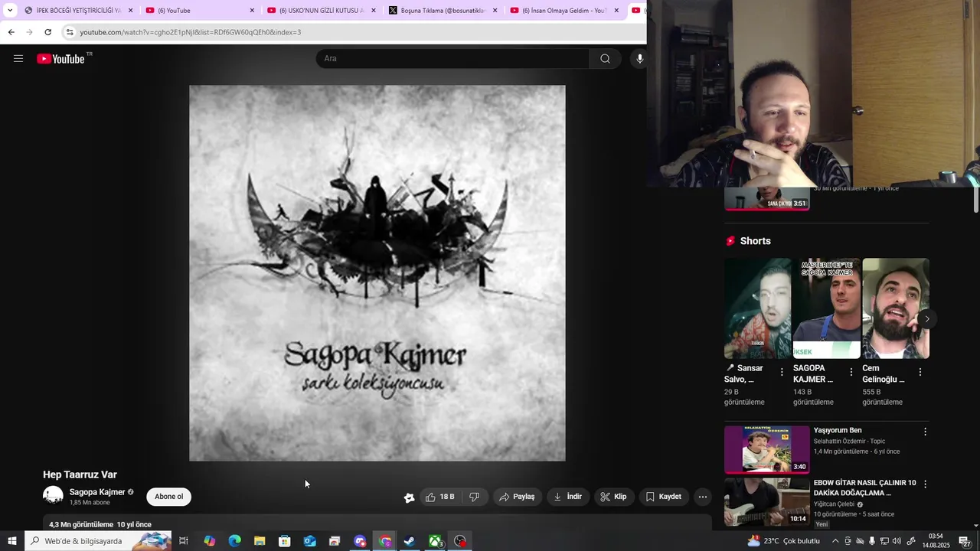Image resolution: width=980 pixels, height=551 pixels.
Task: Expand description showing 4,3 Mn görüntüleme
Action: point(377,524)
